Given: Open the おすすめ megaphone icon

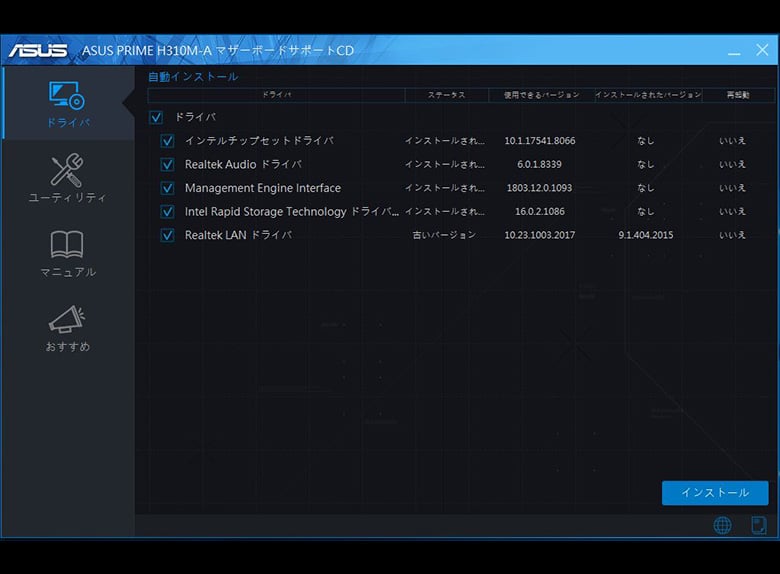Looking at the screenshot, I should click(x=67, y=319).
